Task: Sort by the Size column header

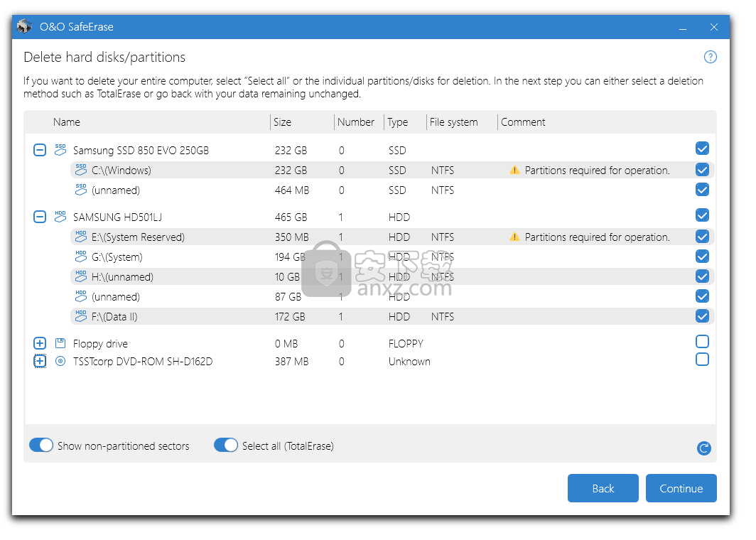Action: (283, 122)
